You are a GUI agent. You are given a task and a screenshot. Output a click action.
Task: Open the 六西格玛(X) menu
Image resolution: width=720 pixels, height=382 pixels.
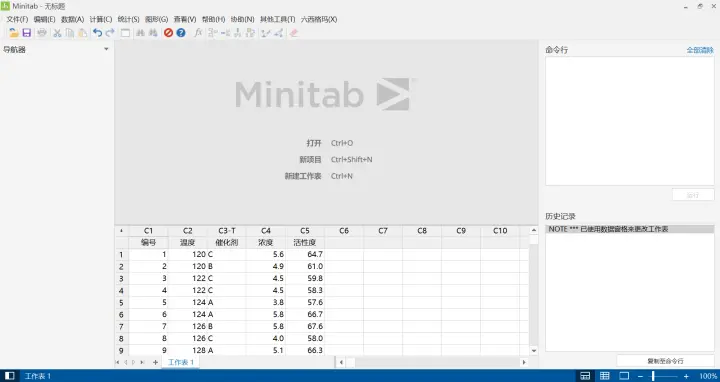[x=319, y=19]
